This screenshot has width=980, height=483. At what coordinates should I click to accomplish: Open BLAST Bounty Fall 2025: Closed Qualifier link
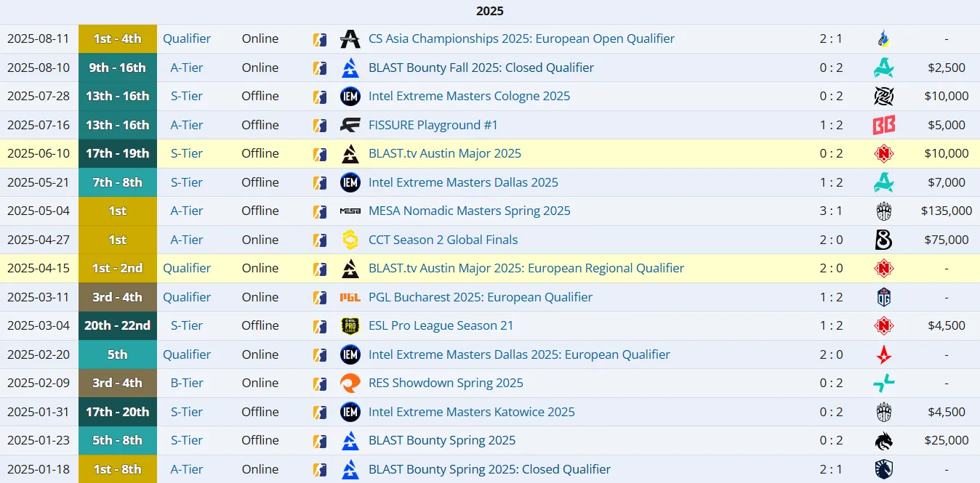coord(481,68)
